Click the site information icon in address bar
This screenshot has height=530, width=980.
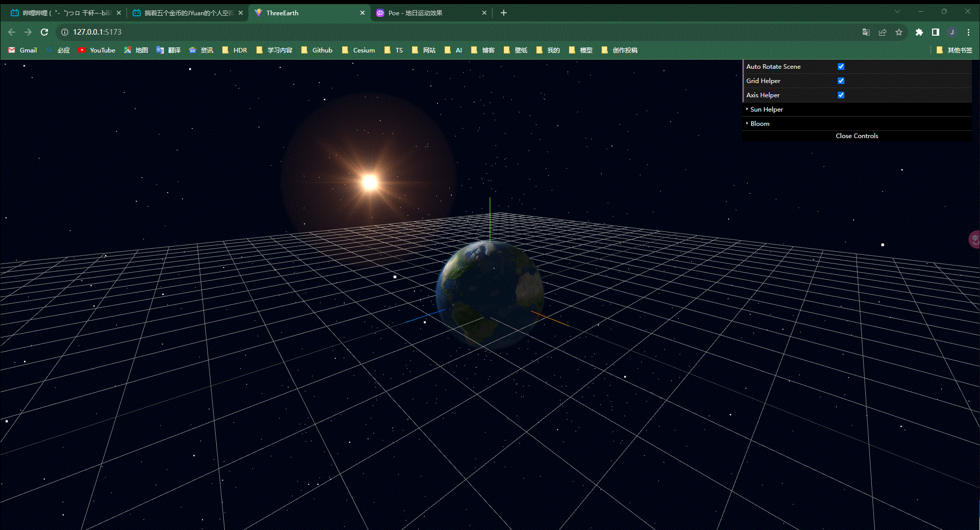65,32
